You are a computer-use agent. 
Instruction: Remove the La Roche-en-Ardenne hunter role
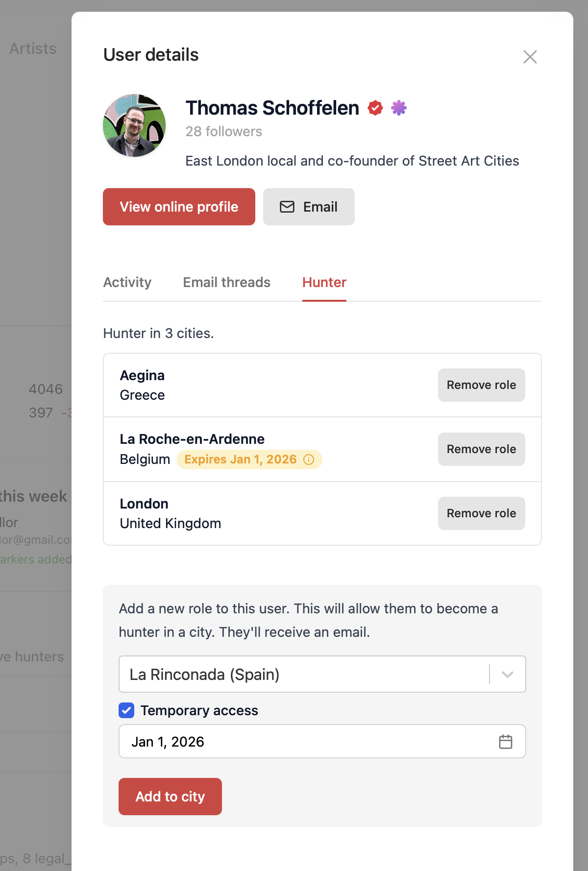click(481, 449)
